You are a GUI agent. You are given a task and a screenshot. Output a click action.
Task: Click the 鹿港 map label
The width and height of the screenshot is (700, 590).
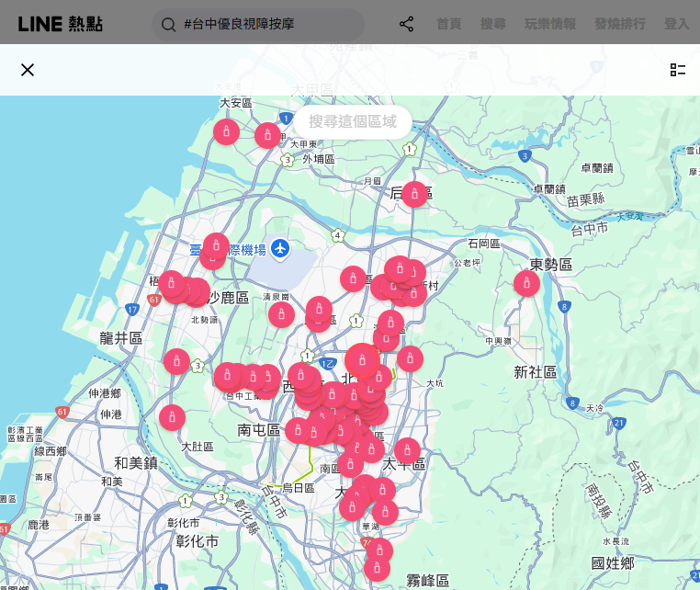pyautogui.click(x=39, y=525)
